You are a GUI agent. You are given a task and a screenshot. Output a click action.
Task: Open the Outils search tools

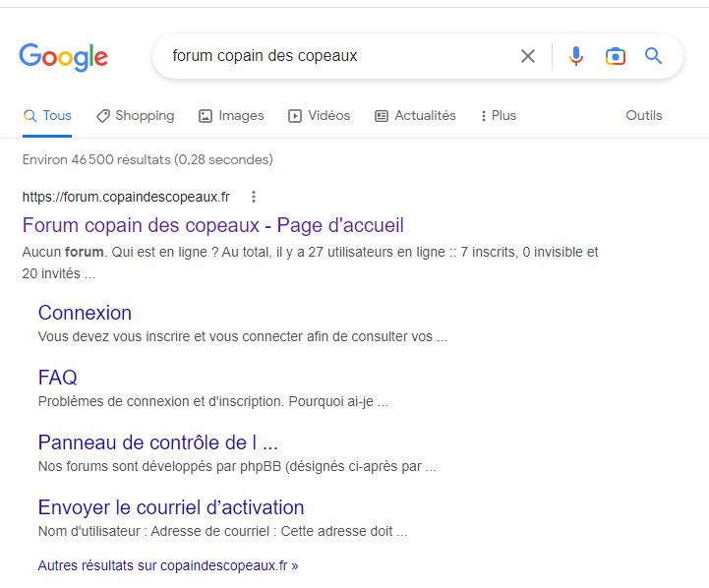tap(644, 116)
